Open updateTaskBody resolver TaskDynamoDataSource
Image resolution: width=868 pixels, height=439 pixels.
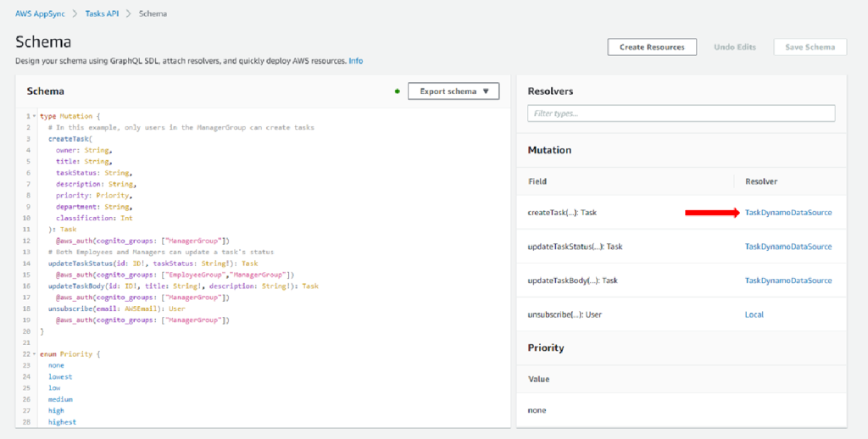tap(788, 281)
